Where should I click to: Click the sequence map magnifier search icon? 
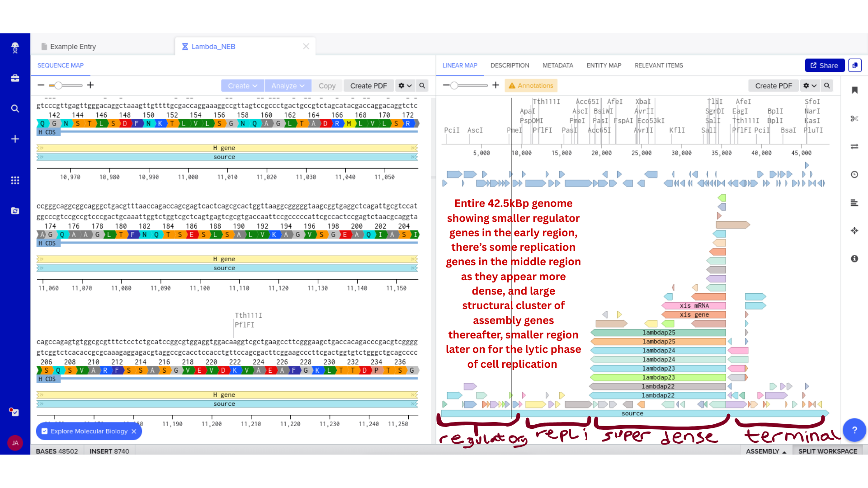coord(422,85)
